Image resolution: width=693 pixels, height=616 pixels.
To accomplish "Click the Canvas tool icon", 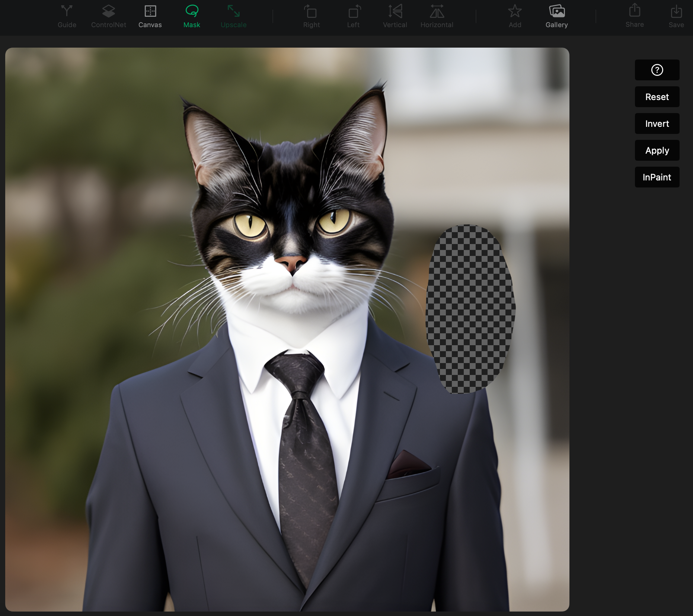I will [x=150, y=12].
